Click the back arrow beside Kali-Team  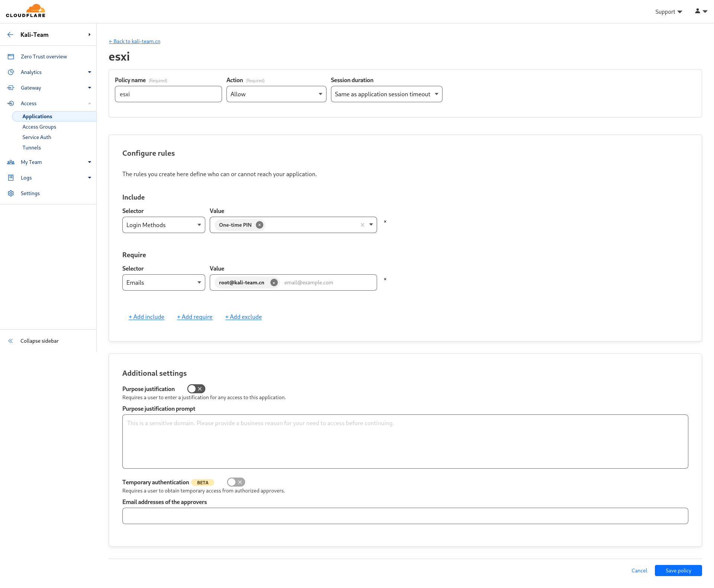(10, 35)
